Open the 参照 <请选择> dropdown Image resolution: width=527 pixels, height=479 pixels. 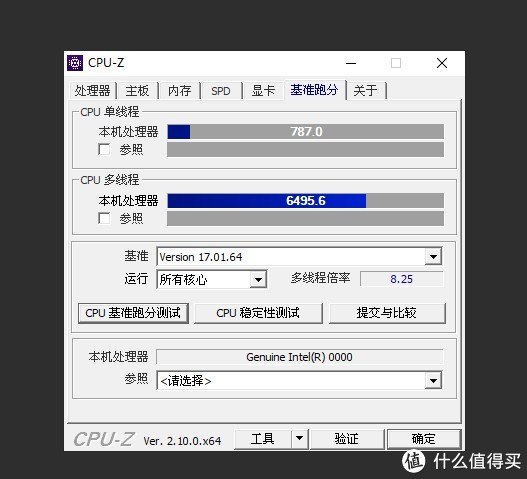(x=299, y=381)
